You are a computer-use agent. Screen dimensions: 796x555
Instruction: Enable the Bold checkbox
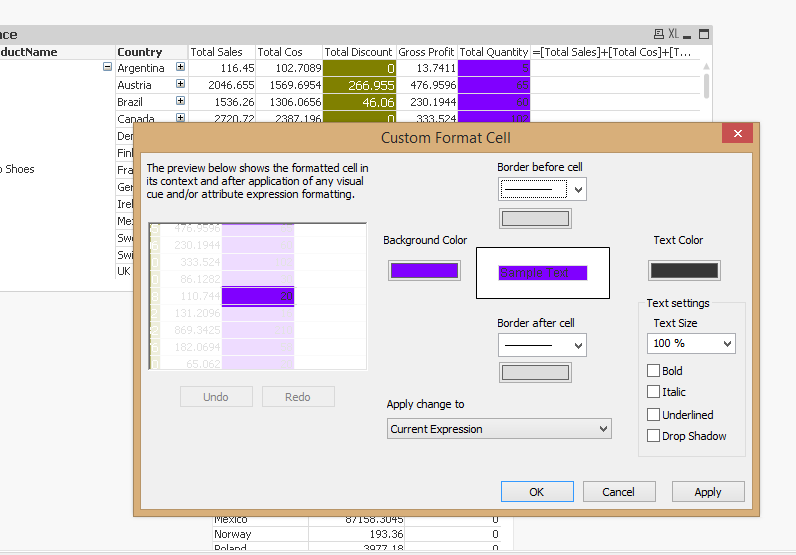pos(654,371)
